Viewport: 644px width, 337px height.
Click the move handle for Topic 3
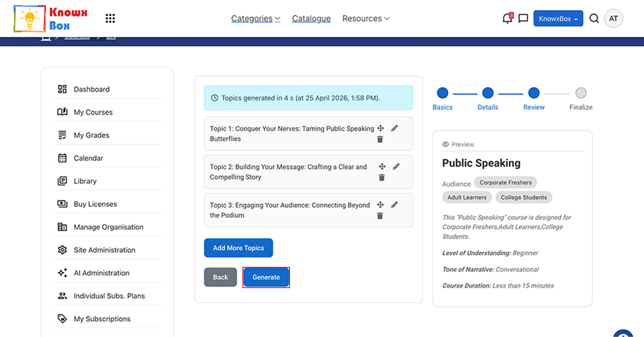pyautogui.click(x=380, y=205)
